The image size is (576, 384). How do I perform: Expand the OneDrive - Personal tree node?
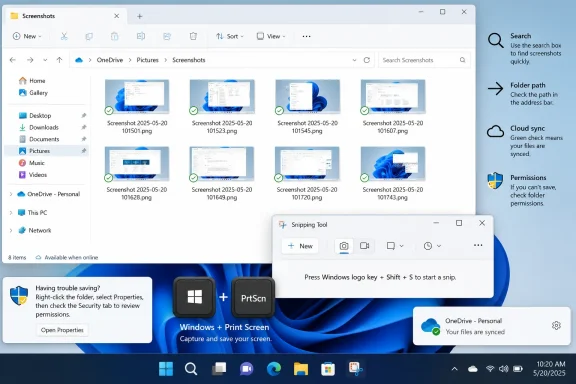11,194
